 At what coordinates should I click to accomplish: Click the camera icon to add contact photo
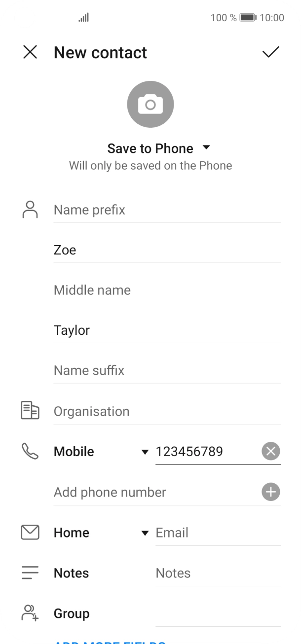[x=150, y=104]
